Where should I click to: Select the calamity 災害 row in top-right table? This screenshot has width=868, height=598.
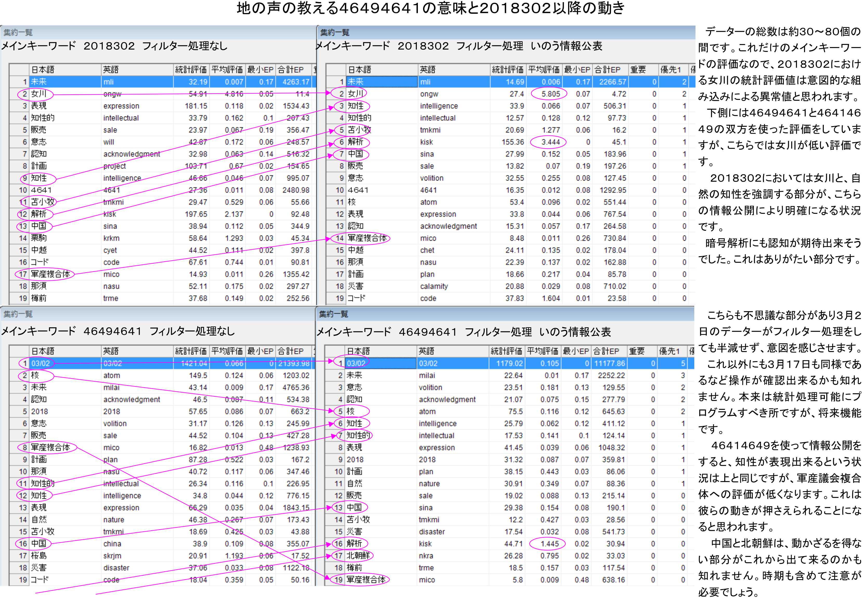pyautogui.click(x=355, y=286)
